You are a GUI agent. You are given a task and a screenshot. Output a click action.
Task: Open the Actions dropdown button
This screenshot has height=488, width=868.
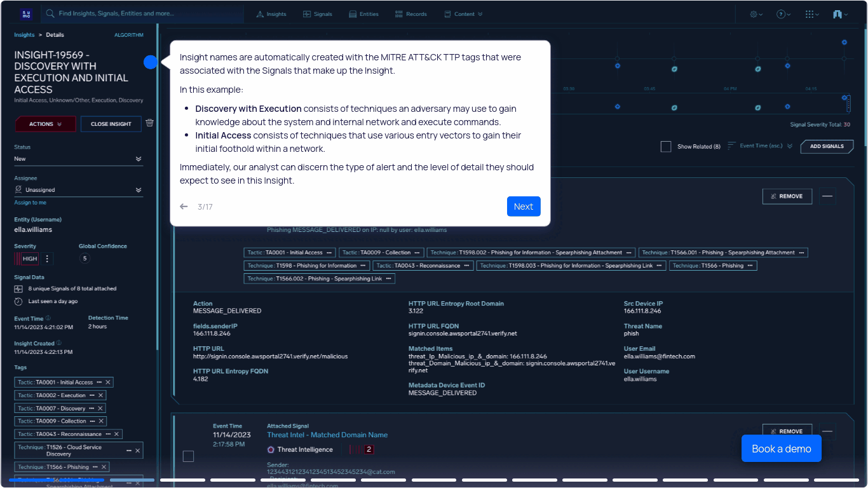45,124
